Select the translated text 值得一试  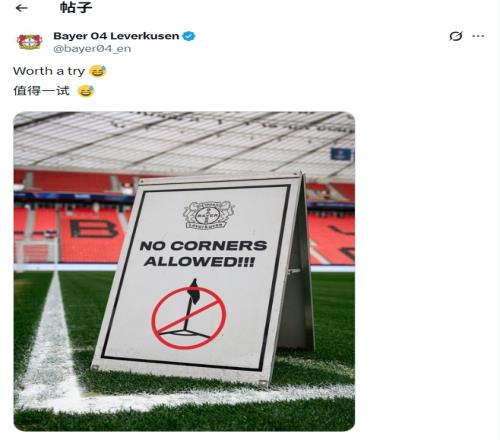41,91
